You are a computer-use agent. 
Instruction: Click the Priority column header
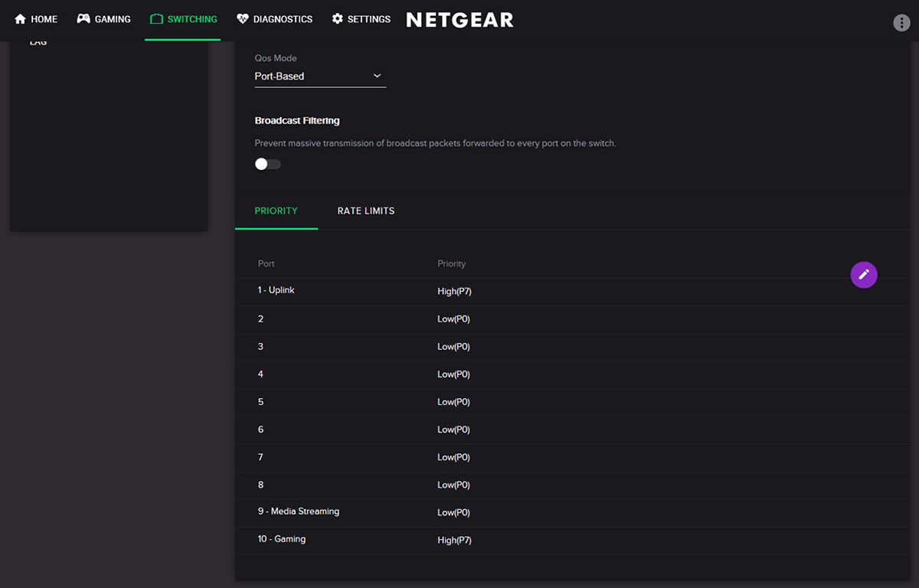click(x=452, y=263)
